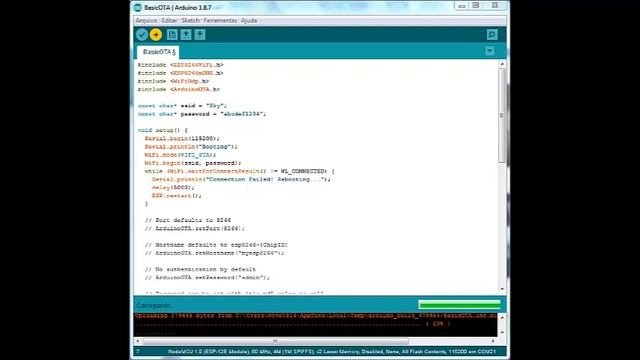640x360 pixels.
Task: Select the BasicOTA sketch tab
Action: (158, 52)
